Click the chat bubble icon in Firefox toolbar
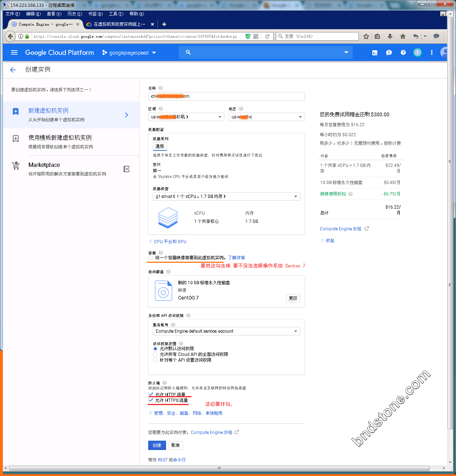 (436, 36)
